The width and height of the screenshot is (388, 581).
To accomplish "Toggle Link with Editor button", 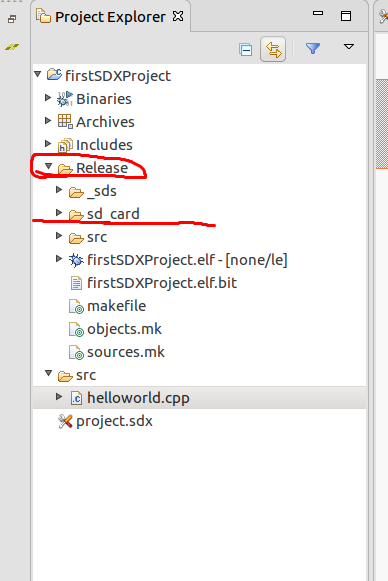I will 273,49.
